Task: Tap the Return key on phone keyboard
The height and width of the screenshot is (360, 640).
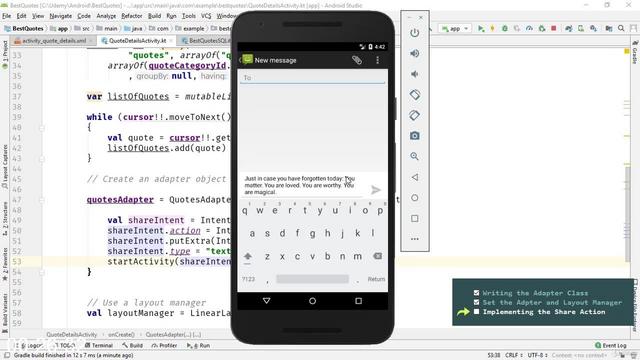Action: coord(376,279)
